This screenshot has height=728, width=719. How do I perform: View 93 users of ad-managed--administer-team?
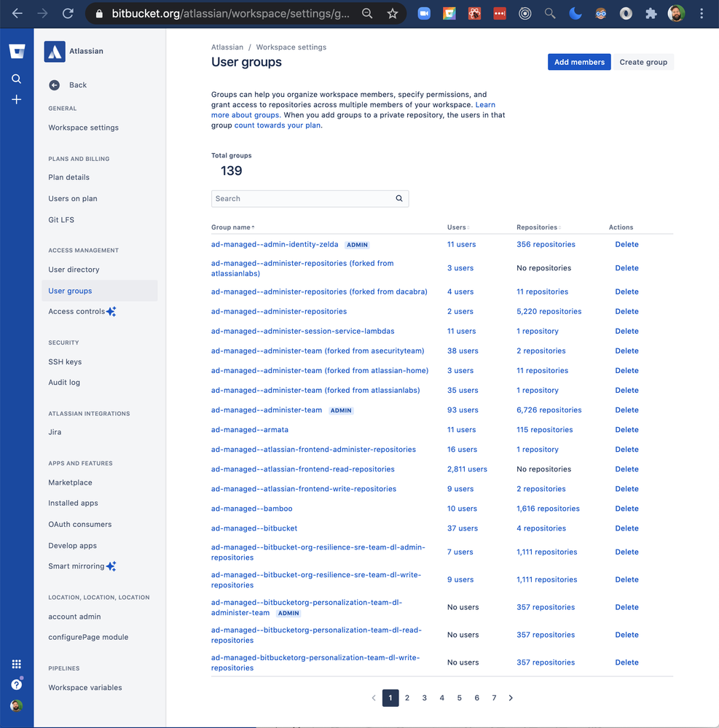pos(463,410)
